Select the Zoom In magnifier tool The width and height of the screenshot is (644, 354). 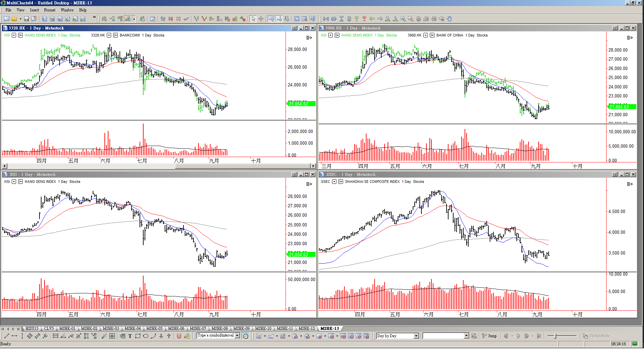[403, 19]
